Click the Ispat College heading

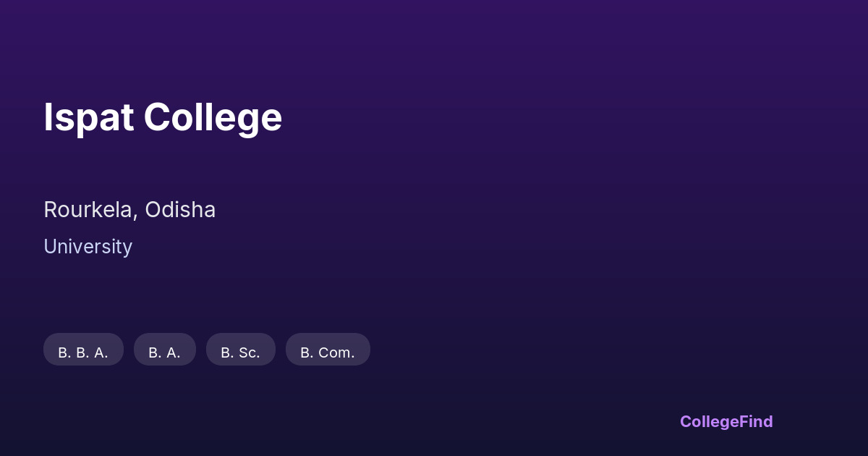pyautogui.click(x=163, y=117)
